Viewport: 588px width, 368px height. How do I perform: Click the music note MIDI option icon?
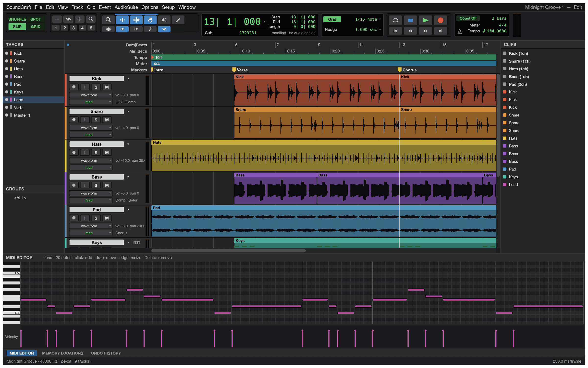pos(150,29)
